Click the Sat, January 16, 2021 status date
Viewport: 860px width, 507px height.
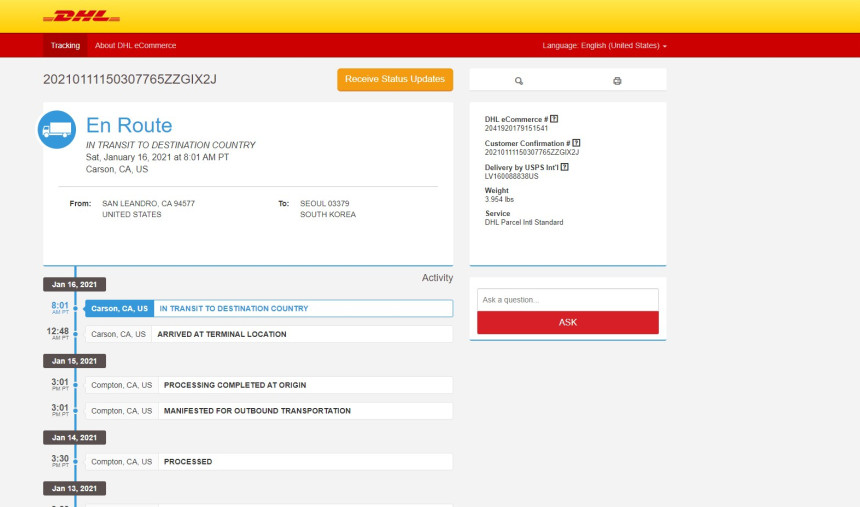[x=157, y=157]
